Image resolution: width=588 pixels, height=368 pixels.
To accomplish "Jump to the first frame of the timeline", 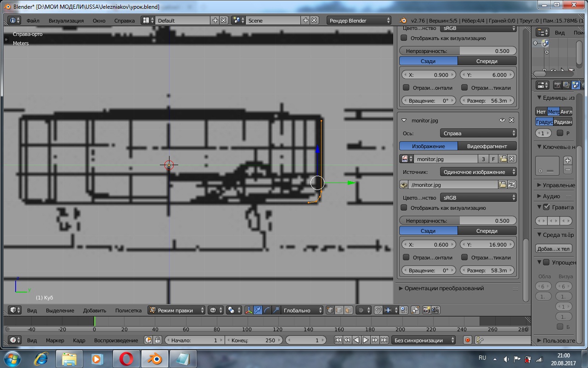I will coord(338,340).
